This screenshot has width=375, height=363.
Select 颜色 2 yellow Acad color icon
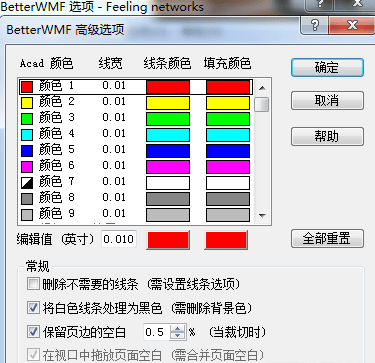click(27, 103)
